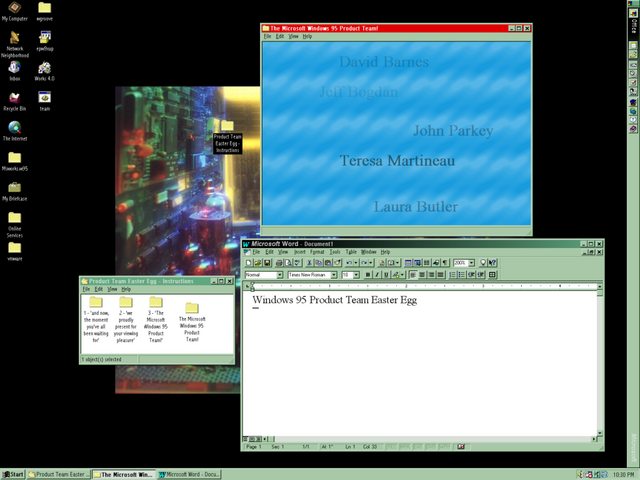640x480 pixels.
Task: Click 'Product Team Easter' taskbar button
Action: pyautogui.click(x=59, y=474)
